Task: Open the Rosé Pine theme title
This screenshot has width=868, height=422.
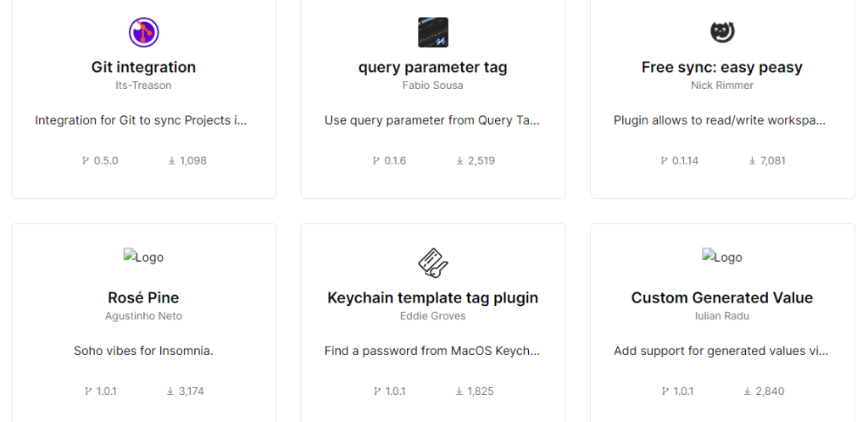Action: click(143, 298)
